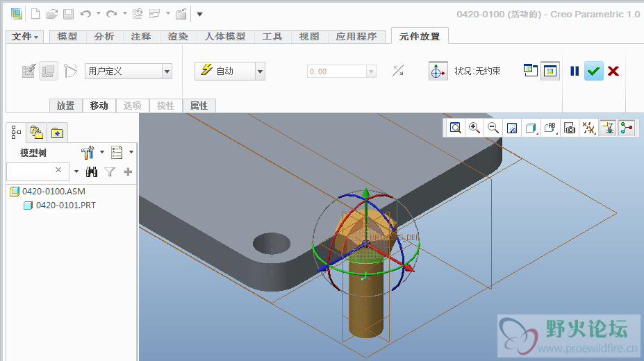644x361 pixels.
Task: Cancel placement with the red X
Action: 613,71
